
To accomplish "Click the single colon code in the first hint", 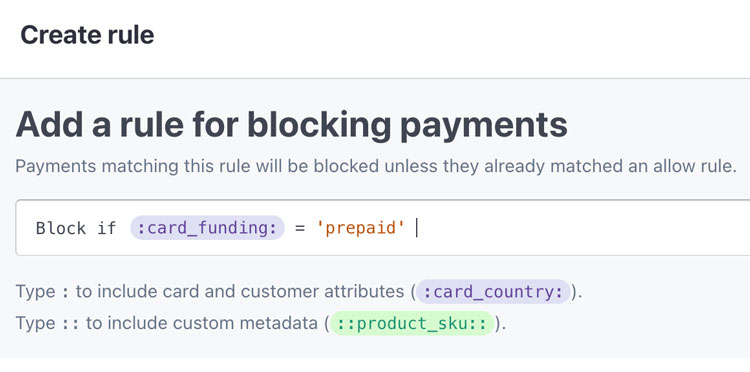I will 66,292.
